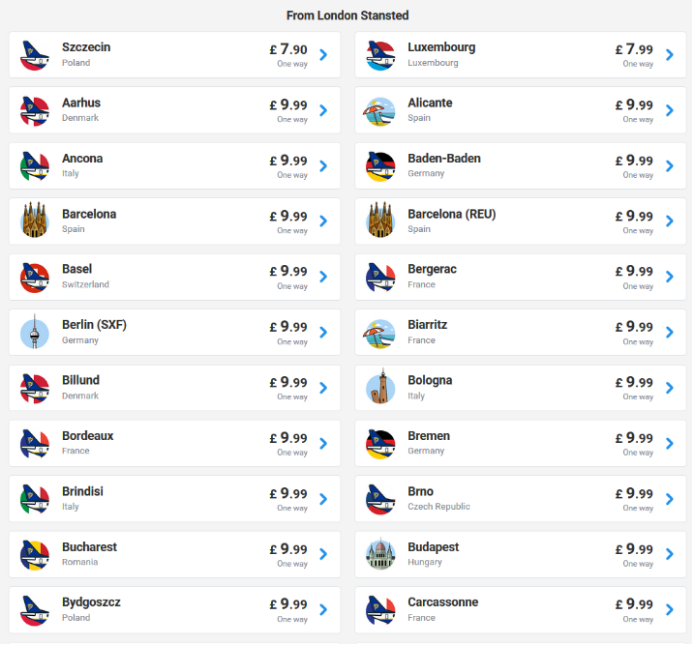Click the Barcelona Sagrada Familia icon
Viewport: 692px width, 645px height.
[x=34, y=220]
